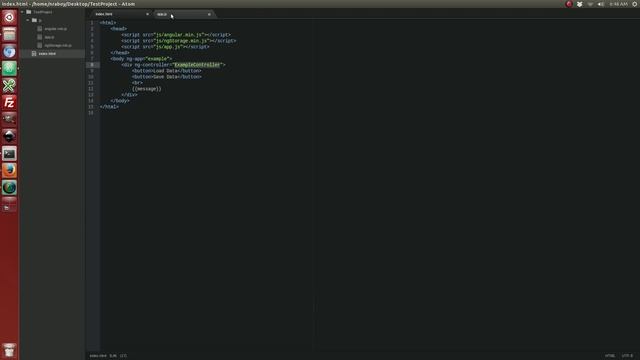Open the Ubuntu Dash launcher icon
The width and height of the screenshot is (640, 360).
point(9,17)
